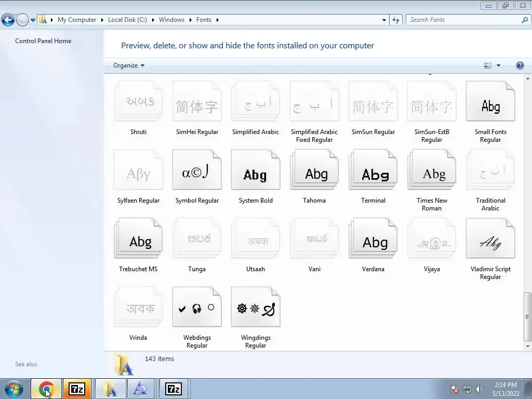Select the Shruti font icon
This screenshot has height=399, width=532.
tap(138, 101)
